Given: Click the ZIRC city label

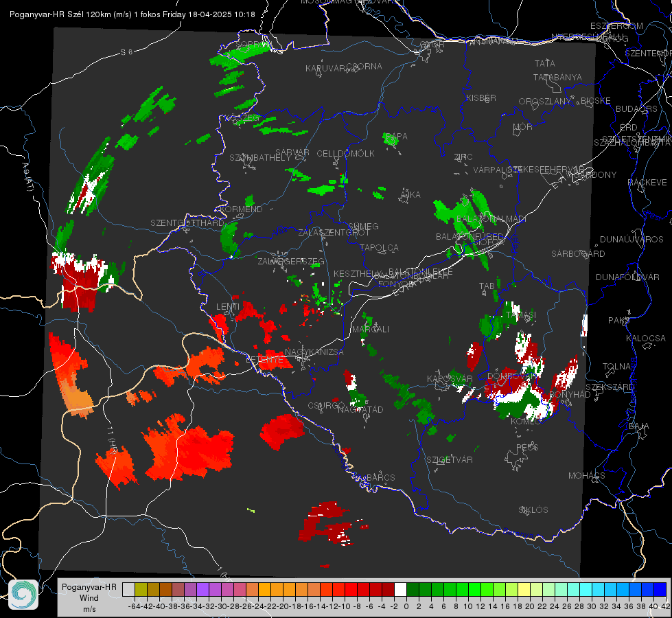Looking at the screenshot, I should pyautogui.click(x=463, y=157).
